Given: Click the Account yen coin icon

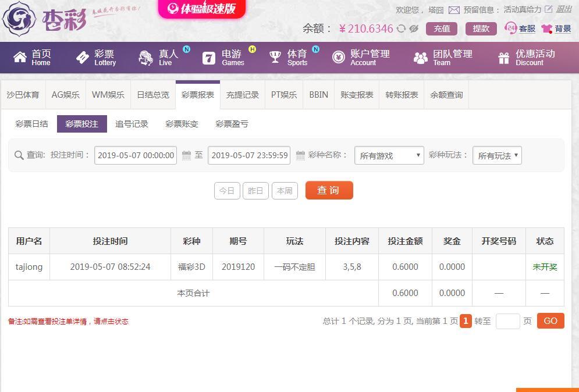Looking at the screenshot, I should tap(339, 57).
